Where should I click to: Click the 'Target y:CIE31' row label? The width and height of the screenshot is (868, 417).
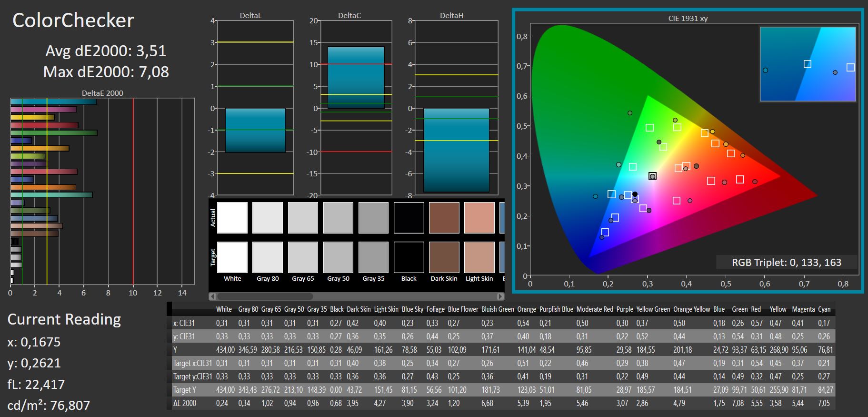tap(192, 376)
